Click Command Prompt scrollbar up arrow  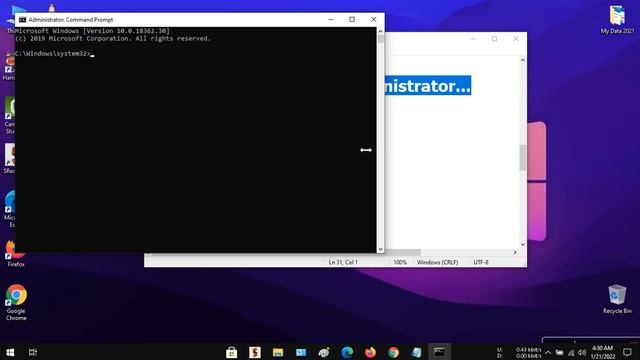(x=380, y=31)
